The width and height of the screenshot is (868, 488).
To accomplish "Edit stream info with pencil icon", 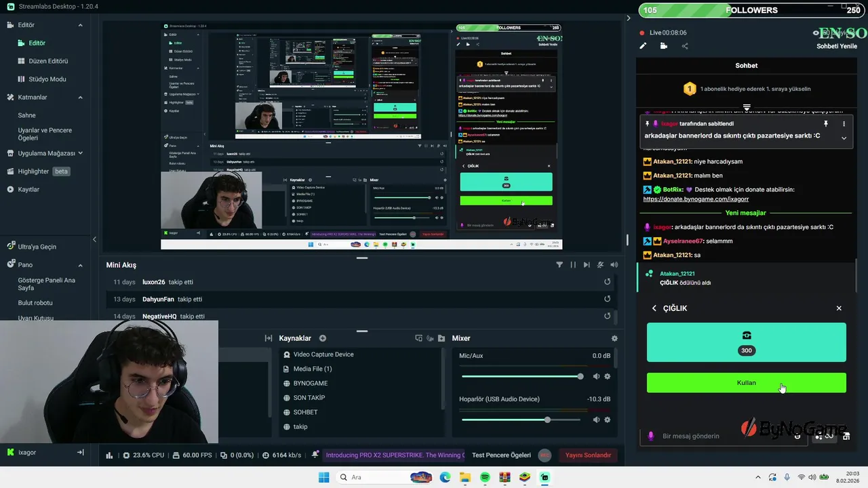I will 643,46.
